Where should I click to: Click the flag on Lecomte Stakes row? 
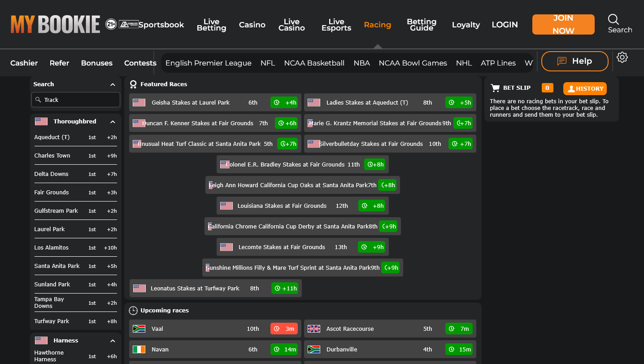point(226,247)
